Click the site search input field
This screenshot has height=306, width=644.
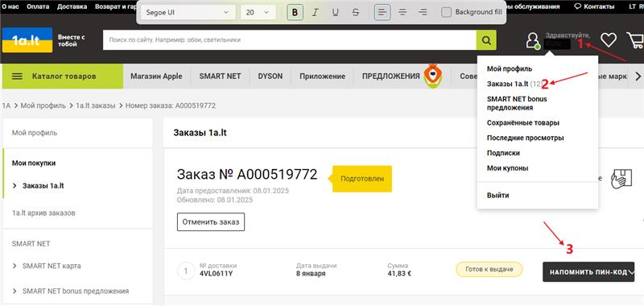[x=290, y=40]
